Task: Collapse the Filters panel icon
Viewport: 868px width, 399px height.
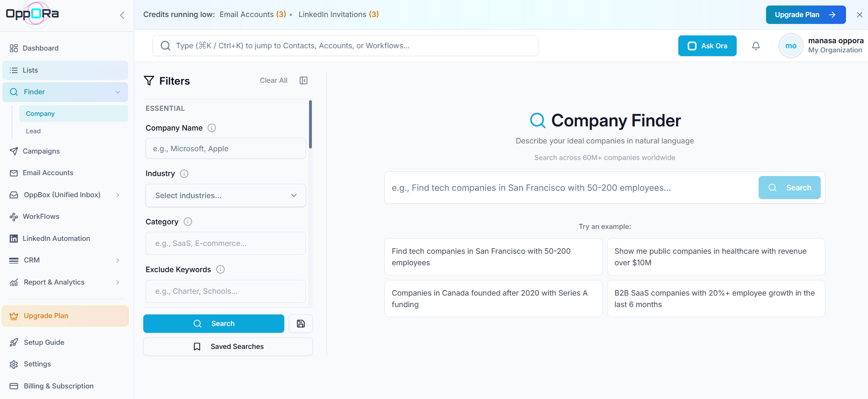Action: point(304,80)
